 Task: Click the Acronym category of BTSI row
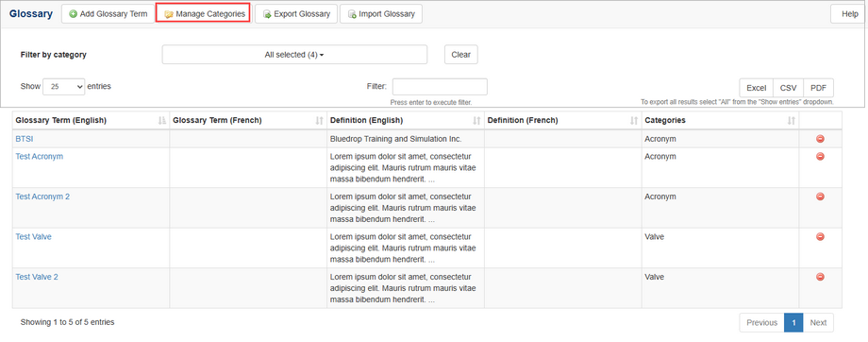(x=660, y=139)
